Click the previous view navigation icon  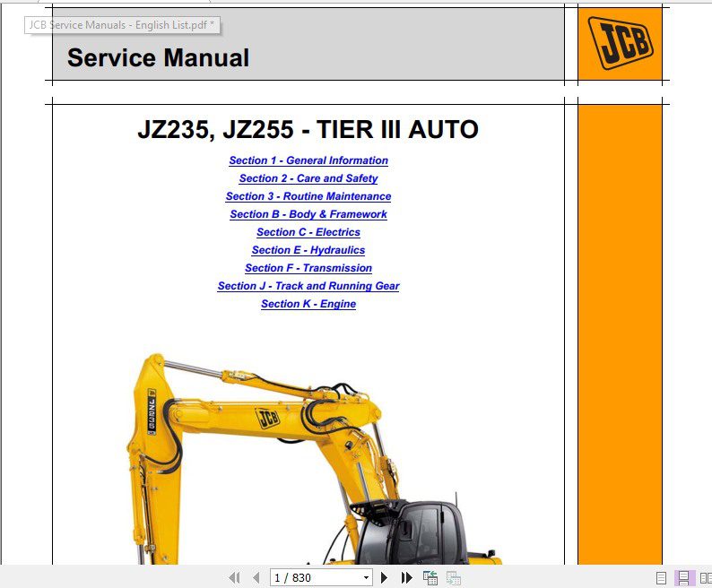[x=430, y=577]
